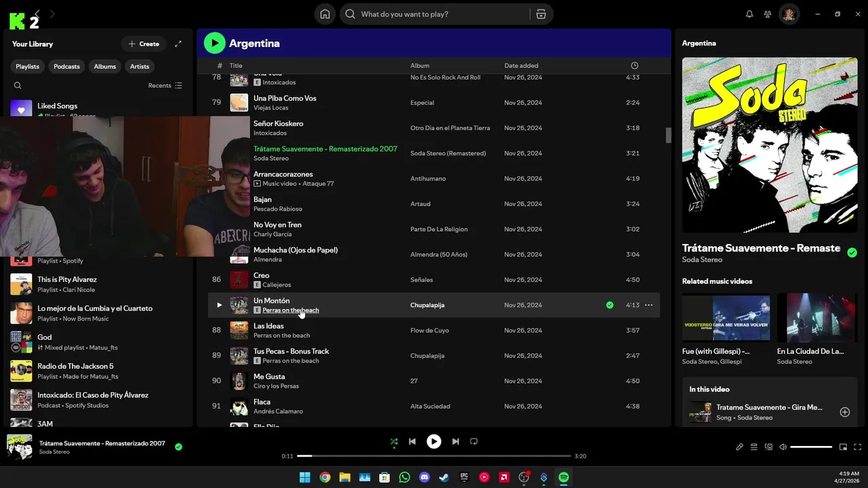Click the track list scrollbar
This screenshot has height=488, width=868.
(x=668, y=136)
